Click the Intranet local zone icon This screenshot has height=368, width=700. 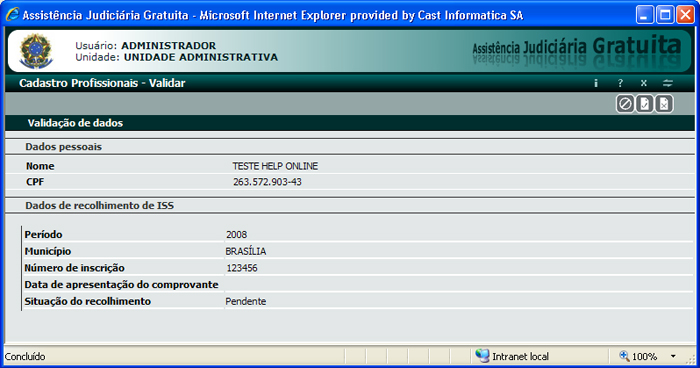(482, 356)
